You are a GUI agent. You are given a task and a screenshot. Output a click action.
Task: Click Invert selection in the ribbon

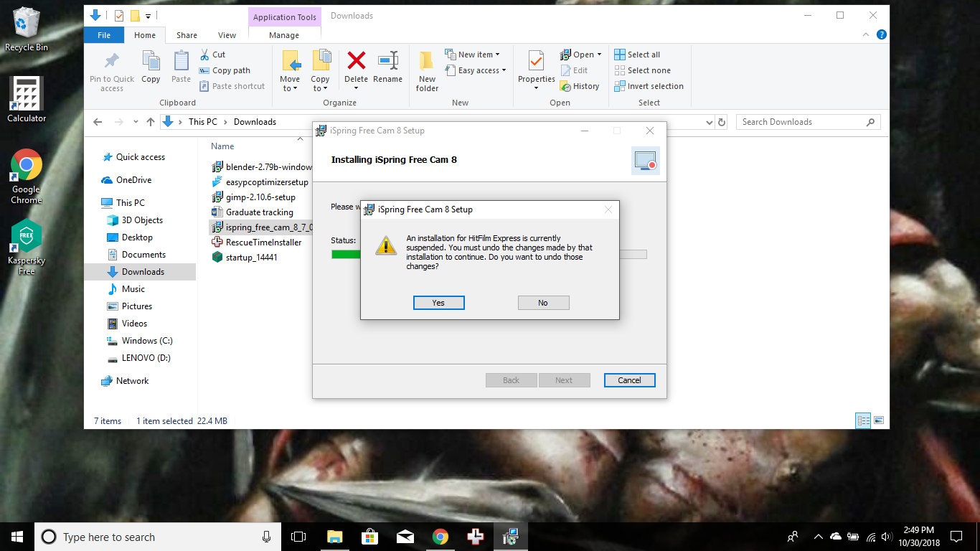click(x=649, y=85)
